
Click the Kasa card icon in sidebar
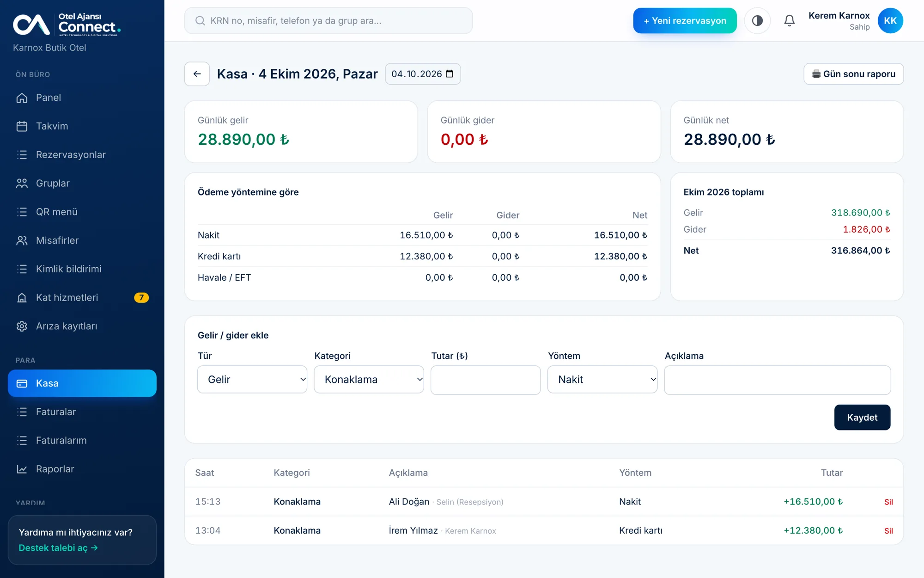point(22,383)
